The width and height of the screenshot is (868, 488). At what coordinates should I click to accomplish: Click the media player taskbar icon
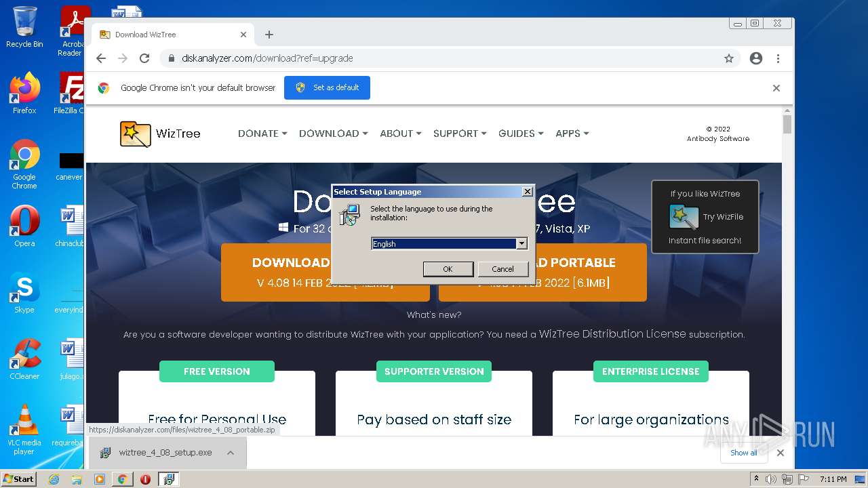coord(100,479)
